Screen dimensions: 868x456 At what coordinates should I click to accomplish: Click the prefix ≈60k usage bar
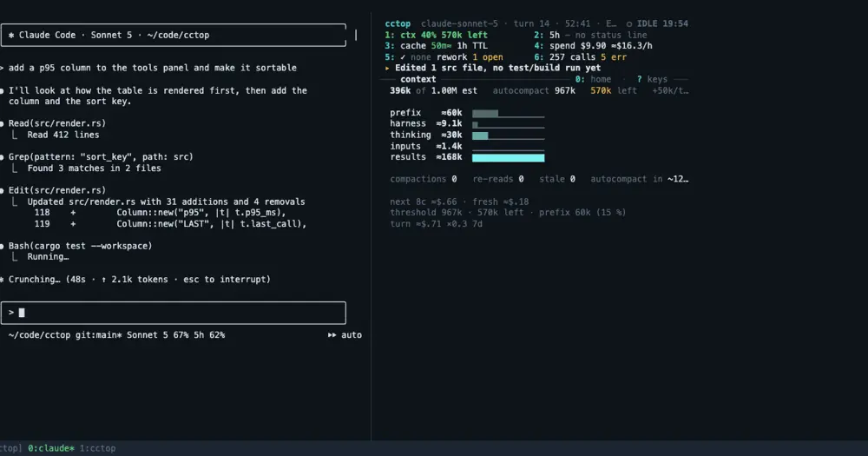coord(508,113)
